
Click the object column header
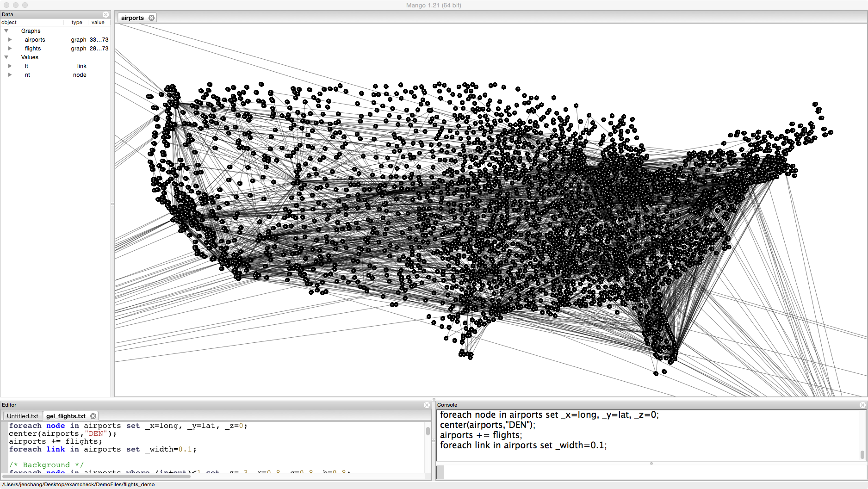tap(9, 22)
